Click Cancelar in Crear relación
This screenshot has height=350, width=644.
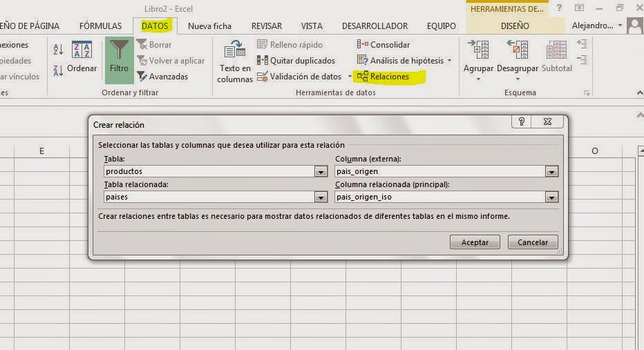533,242
